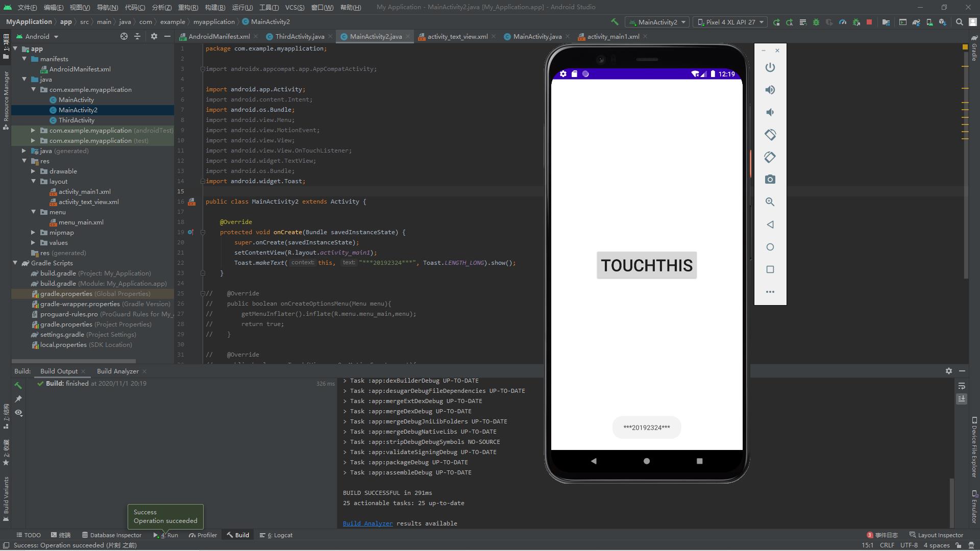This screenshot has width=980, height=551.
Task: Open the 文件(F) menu
Action: pos(27,7)
